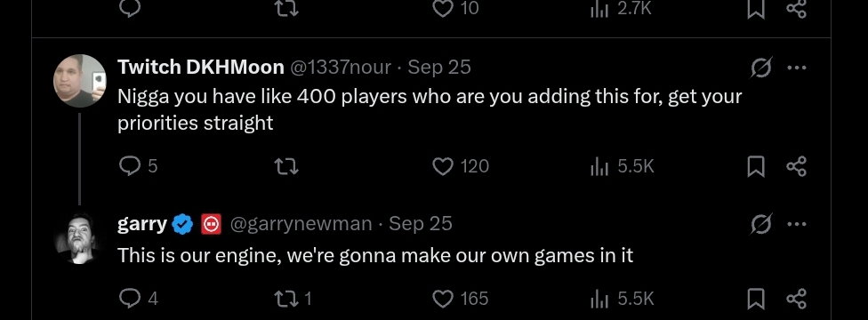The height and width of the screenshot is (320, 868).
Task: Bookmark garry's engine post
Action: click(x=756, y=299)
